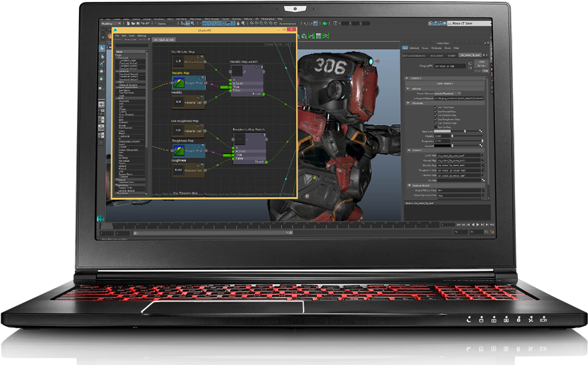The width and height of the screenshot is (588, 365).
Task: Click the connection icon beside Color Map field
Action: click(x=482, y=156)
